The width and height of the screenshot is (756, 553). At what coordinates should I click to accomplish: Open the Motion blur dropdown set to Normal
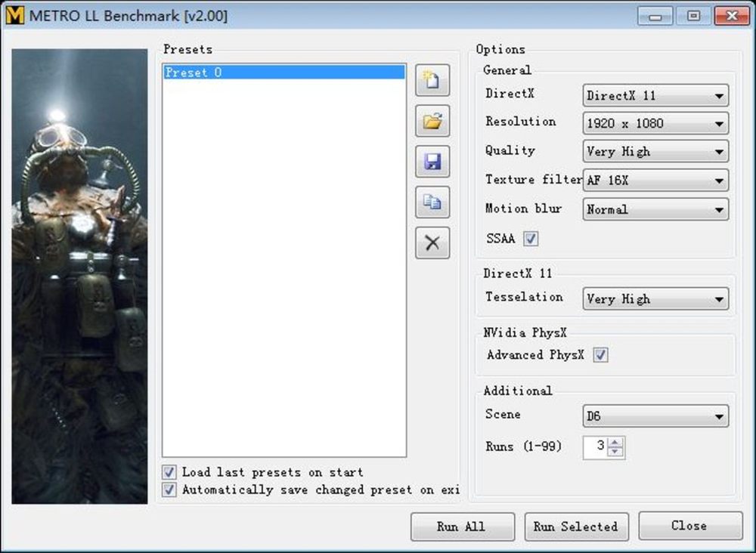(655, 209)
